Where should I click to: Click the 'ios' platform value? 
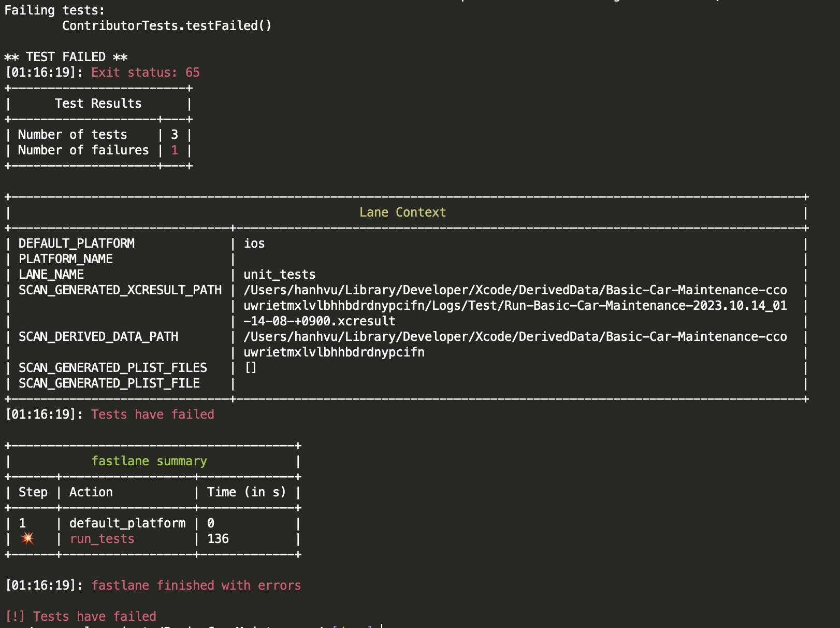254,244
